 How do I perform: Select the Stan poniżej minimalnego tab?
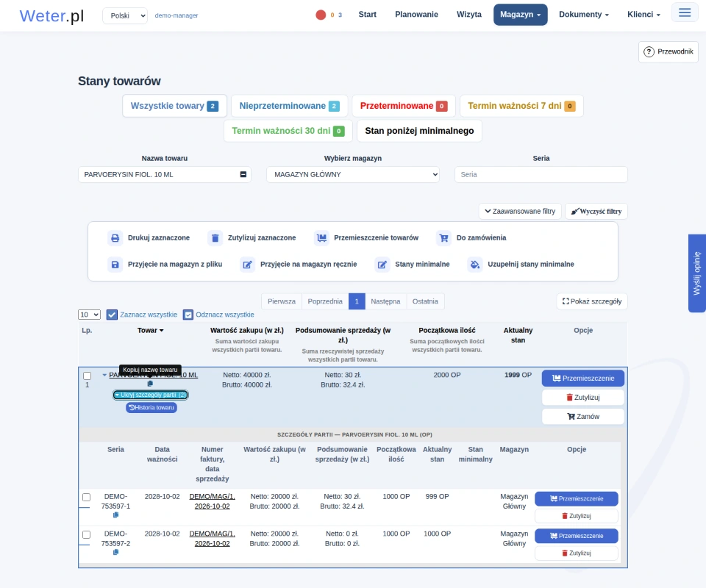pos(419,131)
